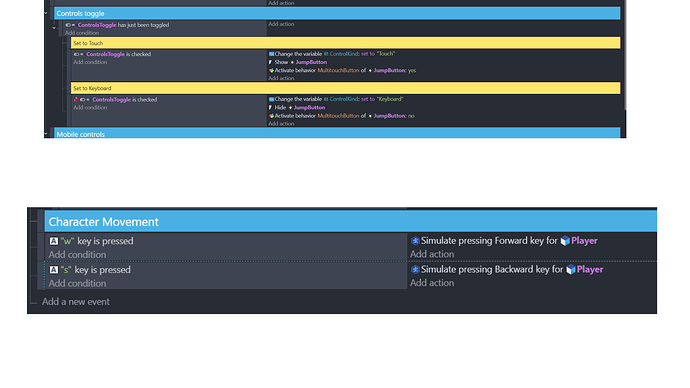
Task: Add condition below "has just been toggled"
Action: [x=82, y=33]
